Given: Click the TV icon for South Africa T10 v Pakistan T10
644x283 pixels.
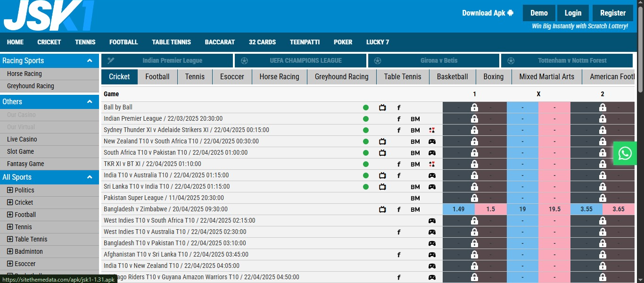Looking at the screenshot, I should click(x=382, y=153).
